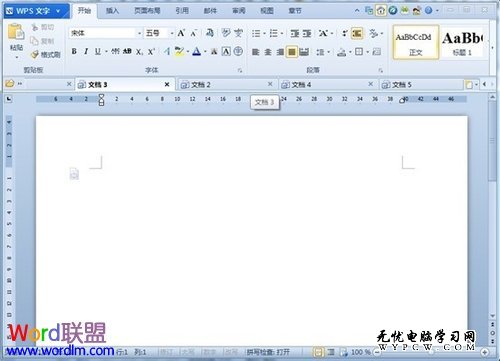Click the paragraph shading paint bucket icon
The image size is (500, 361).
[341, 52]
